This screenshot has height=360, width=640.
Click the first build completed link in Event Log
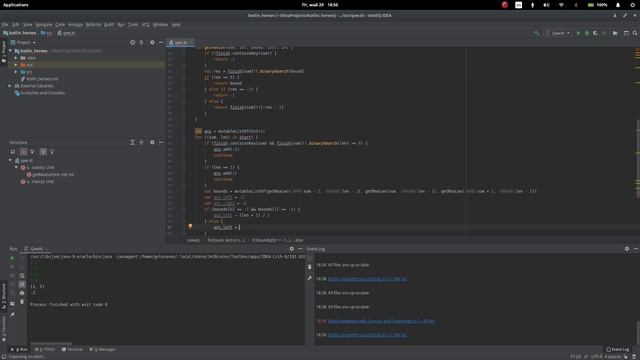tap(367, 279)
